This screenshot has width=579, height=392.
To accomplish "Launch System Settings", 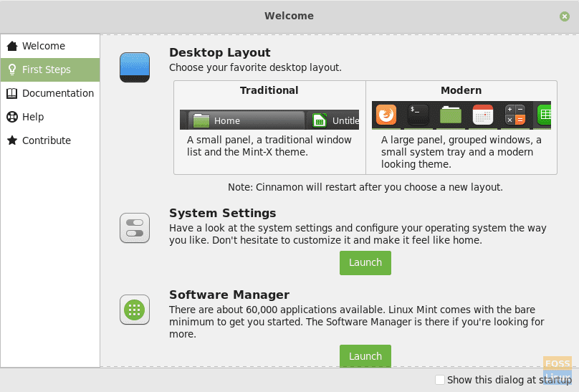I will click(x=365, y=263).
